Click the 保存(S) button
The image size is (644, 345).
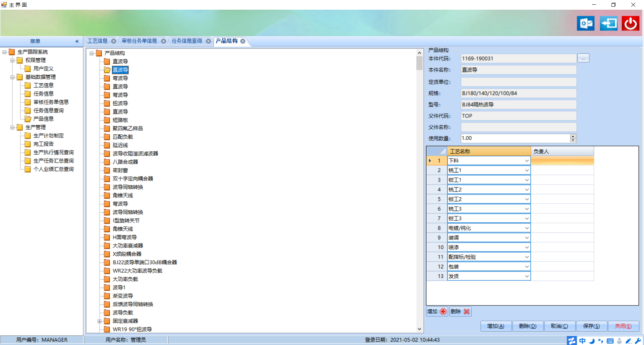591,326
